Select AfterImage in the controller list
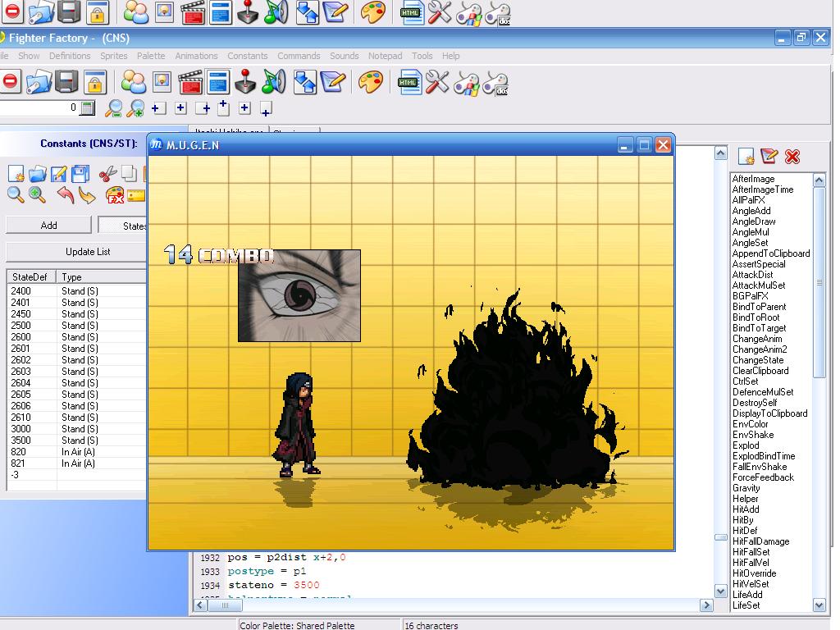Image resolution: width=840 pixels, height=630 pixels. pyautogui.click(x=753, y=179)
